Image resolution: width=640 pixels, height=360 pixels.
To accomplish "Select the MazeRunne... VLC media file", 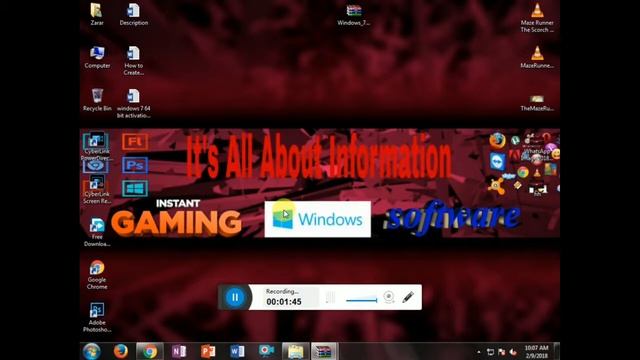I will (537, 57).
